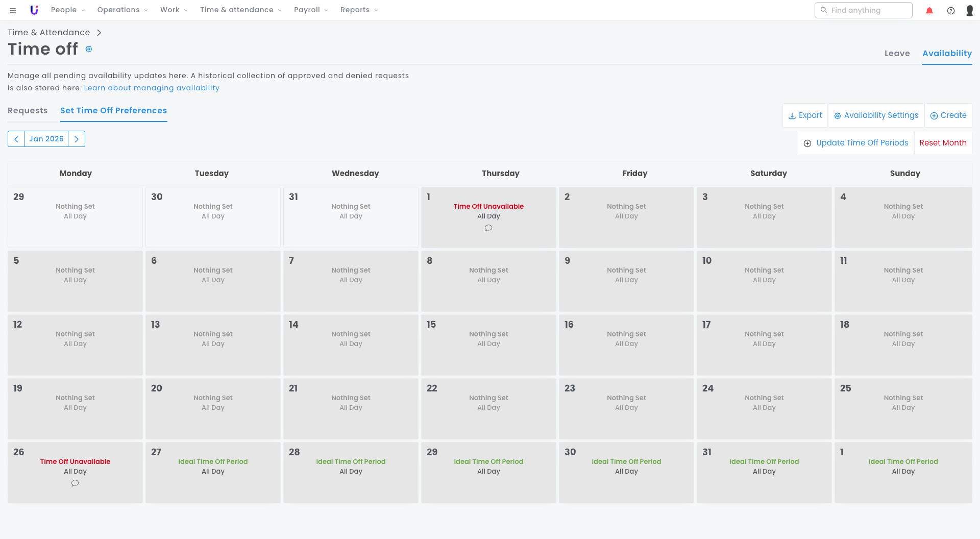Screen dimensions: 980x539
Task: Open the help question mark icon
Action: pos(951,11)
